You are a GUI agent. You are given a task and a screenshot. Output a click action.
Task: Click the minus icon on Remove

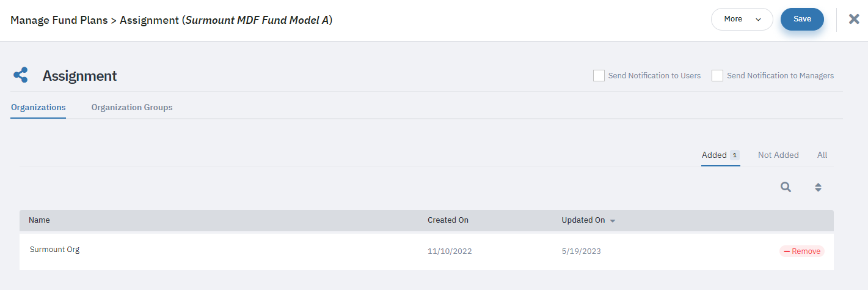tap(787, 251)
